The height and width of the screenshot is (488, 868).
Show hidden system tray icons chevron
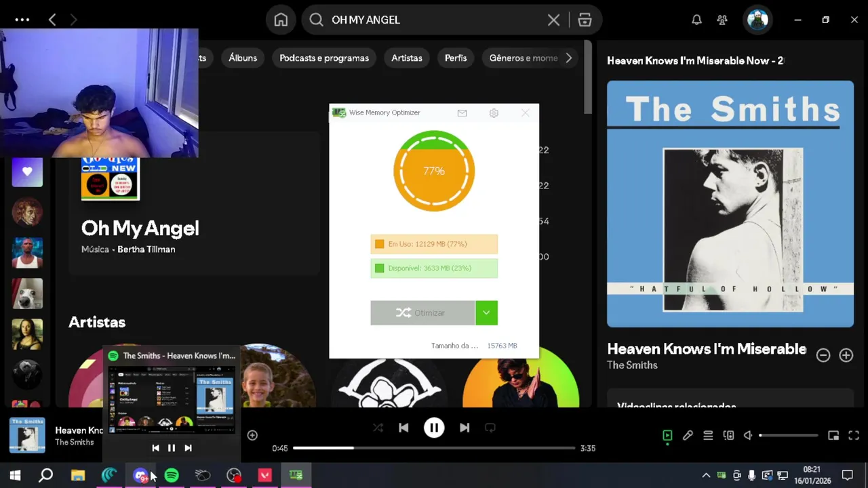pyautogui.click(x=706, y=475)
